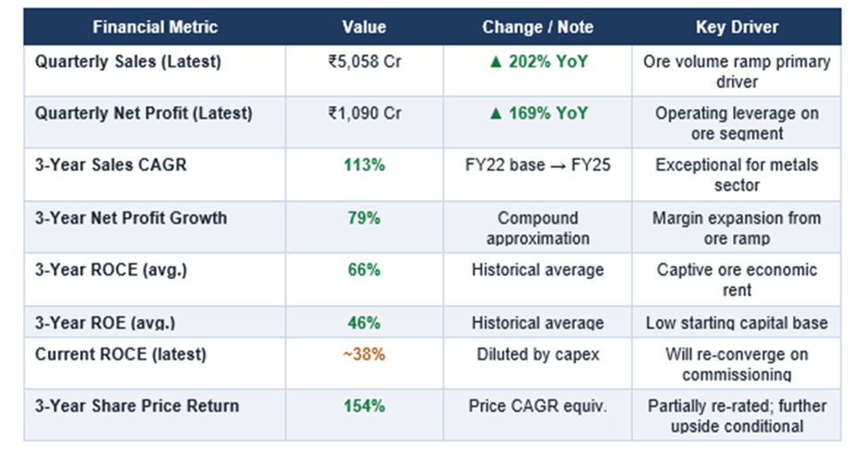Click the Value column header

coord(364,28)
